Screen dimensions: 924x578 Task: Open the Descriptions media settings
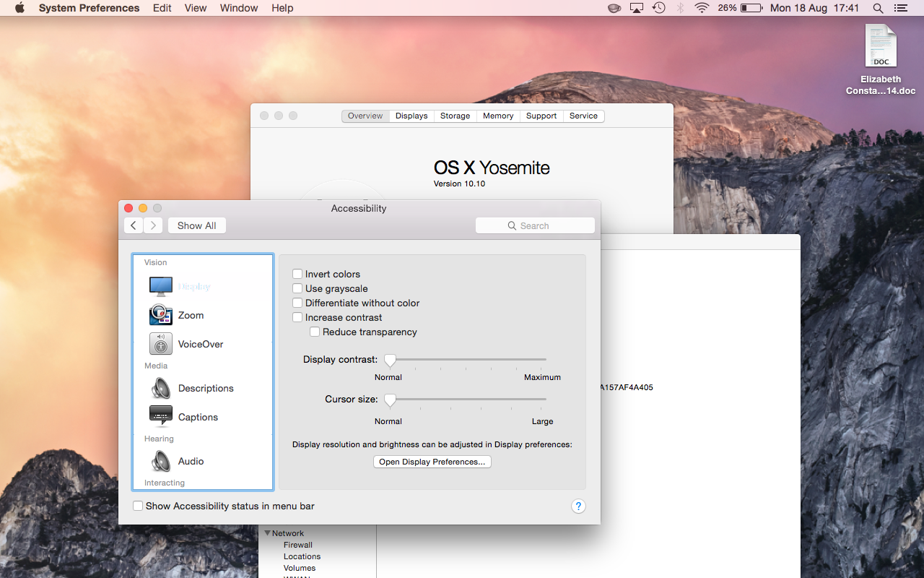pos(203,388)
